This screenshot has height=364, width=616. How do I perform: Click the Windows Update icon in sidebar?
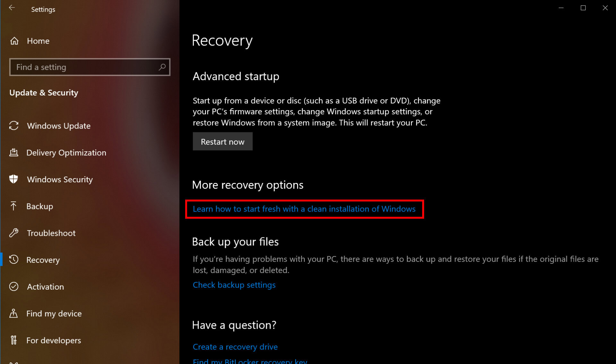[x=14, y=126]
